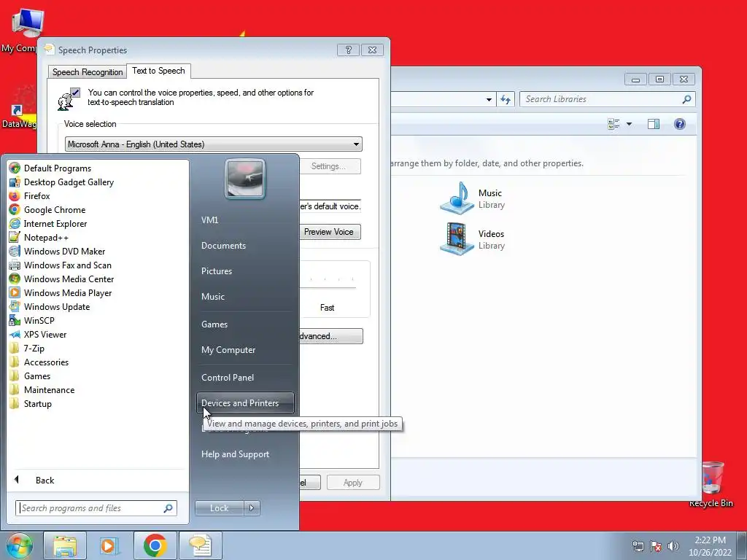Viewport: 747px width, 560px height.
Task: Open Games from the Start menu right pane
Action: (214, 324)
